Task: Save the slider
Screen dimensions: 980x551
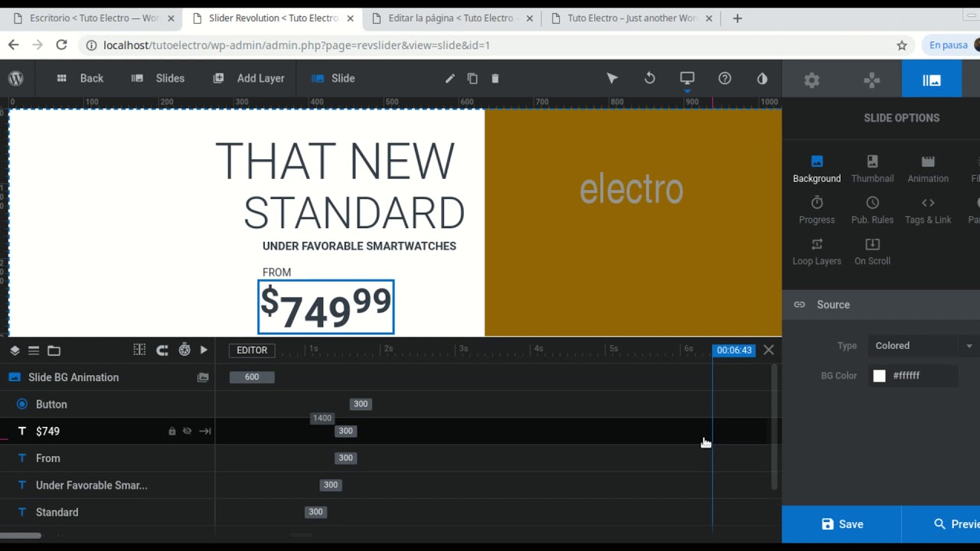Action: coord(841,524)
